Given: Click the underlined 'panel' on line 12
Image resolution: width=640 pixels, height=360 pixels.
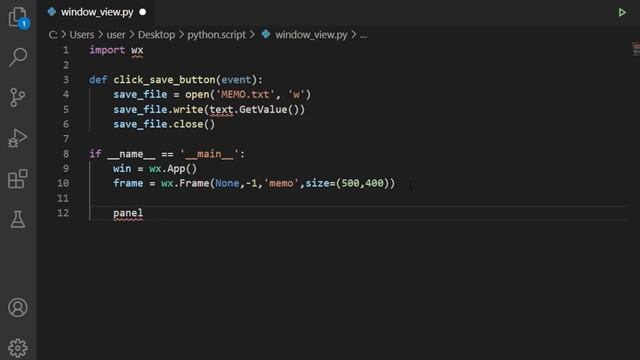Looking at the screenshot, I should [128, 213].
